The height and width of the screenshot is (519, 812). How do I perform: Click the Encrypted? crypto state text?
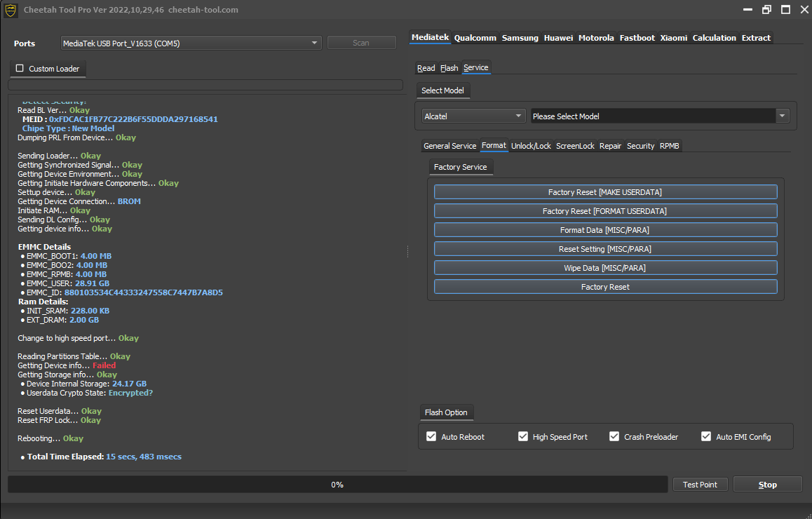pyautogui.click(x=130, y=393)
